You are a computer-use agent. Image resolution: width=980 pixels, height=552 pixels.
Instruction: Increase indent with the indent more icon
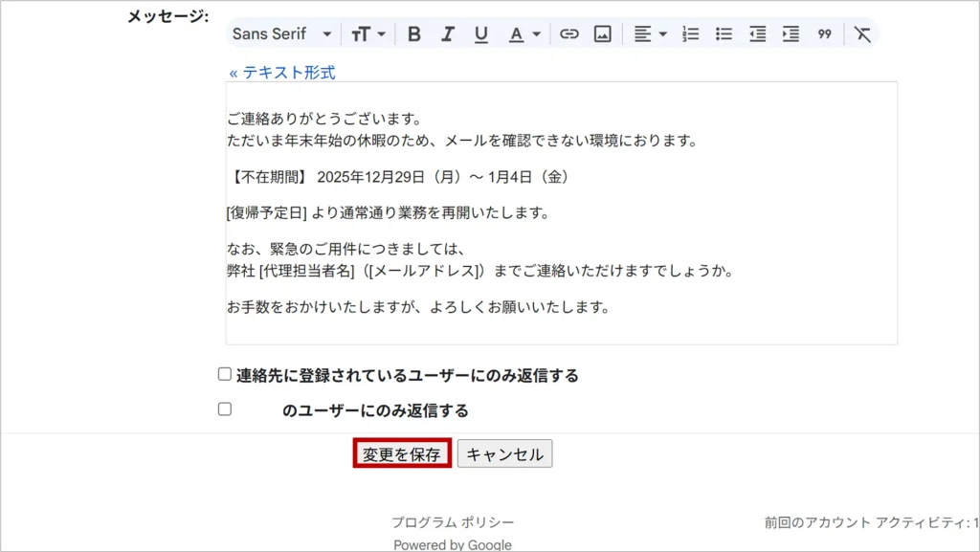pyautogui.click(x=791, y=34)
